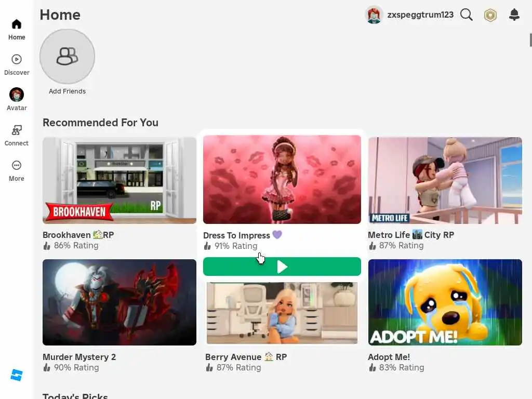This screenshot has height=399, width=532.
Task: Open the Discover play icon
Action: 16,59
